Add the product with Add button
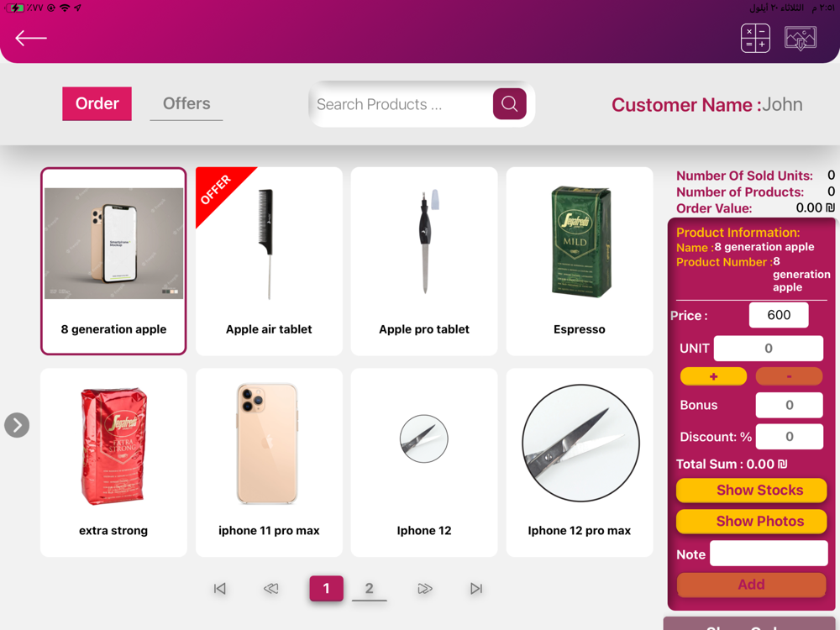This screenshot has height=630, width=840. point(751,585)
